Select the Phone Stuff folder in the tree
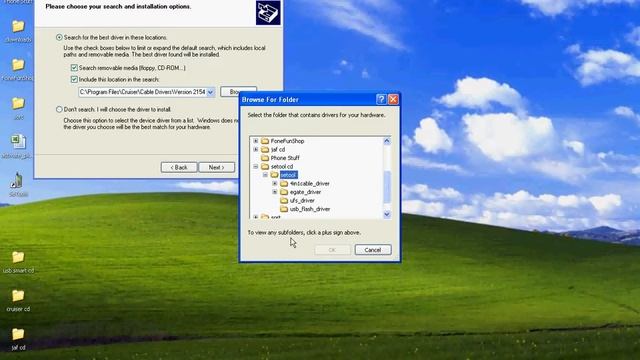Viewport: 640px width, 360px height. click(x=285, y=158)
